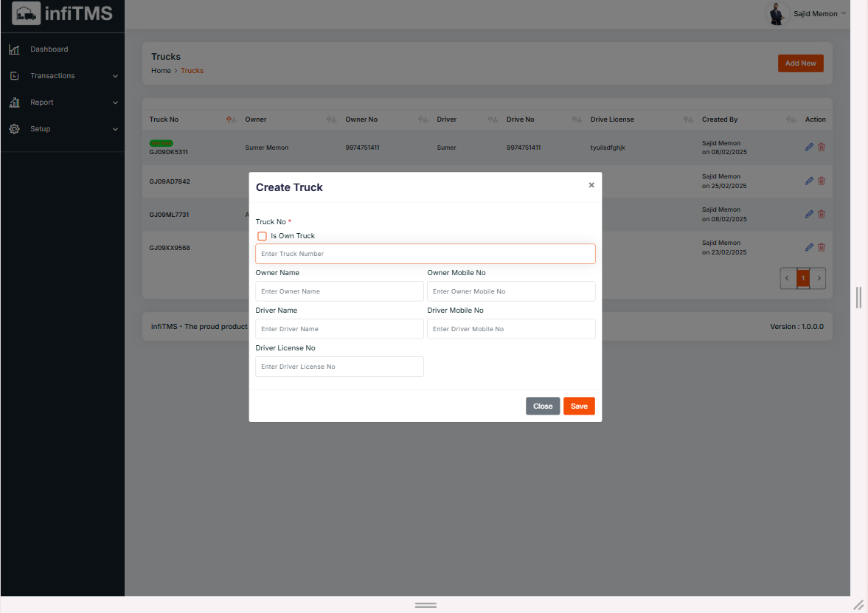
Task: Click the infiTMS truck logo icon
Action: 27,13
